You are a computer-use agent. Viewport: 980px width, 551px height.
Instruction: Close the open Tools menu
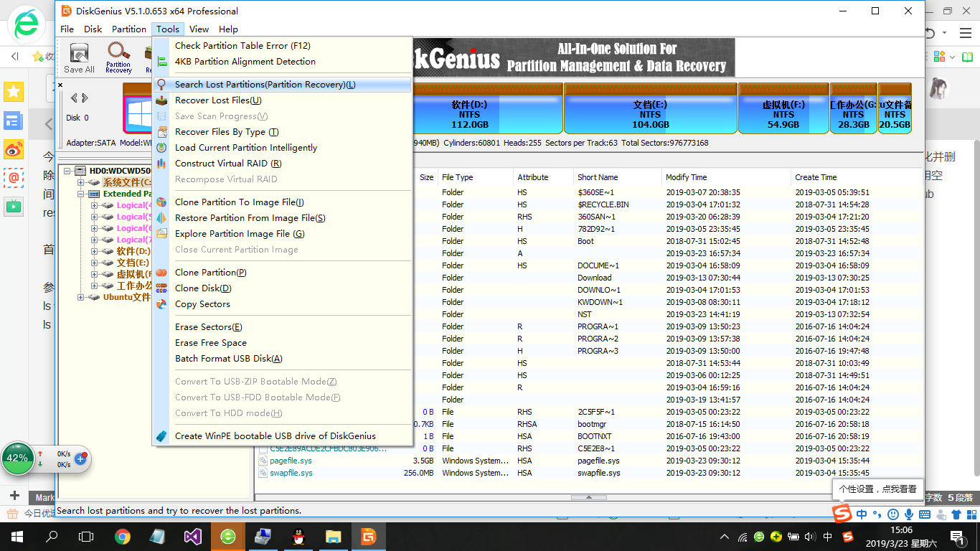pyautogui.click(x=168, y=29)
